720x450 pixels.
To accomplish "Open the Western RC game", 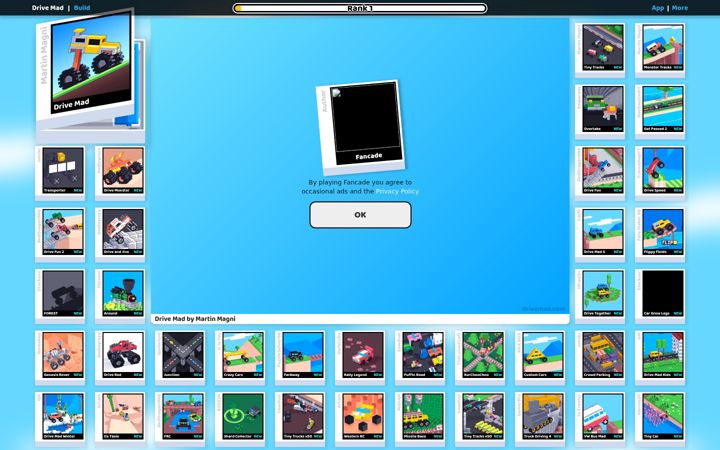I will tap(360, 419).
